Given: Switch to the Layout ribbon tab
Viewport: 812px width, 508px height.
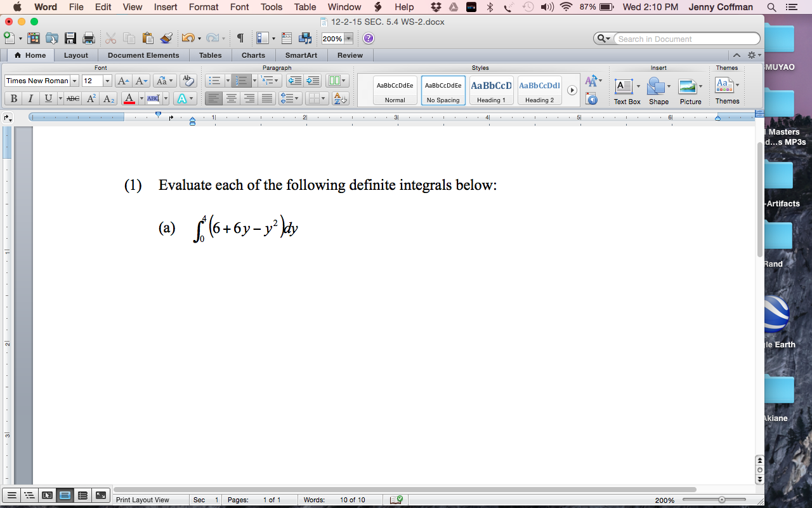Looking at the screenshot, I should [x=76, y=55].
